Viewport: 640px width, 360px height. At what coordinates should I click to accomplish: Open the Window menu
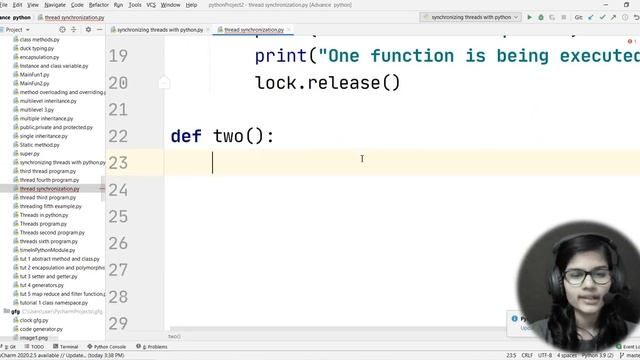point(171,5)
